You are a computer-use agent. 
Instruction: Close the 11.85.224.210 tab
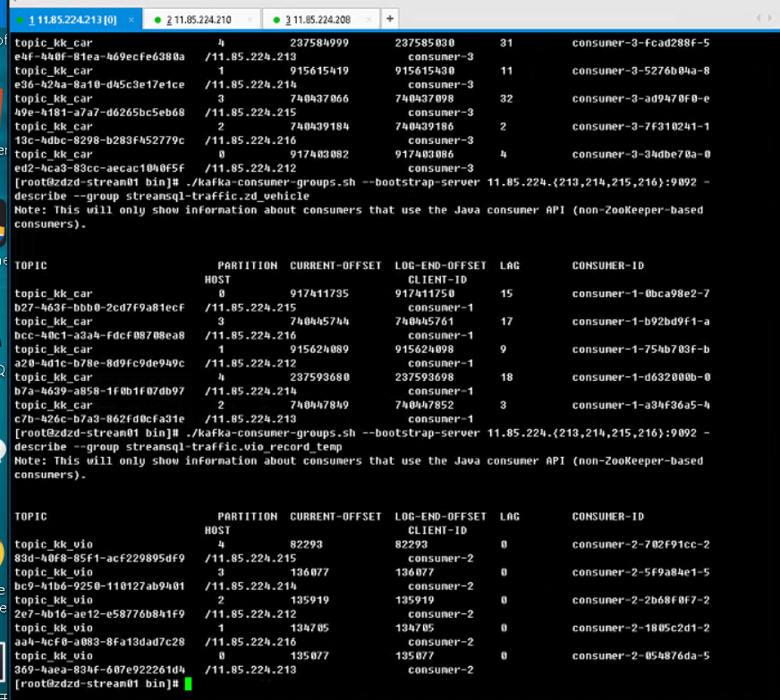point(249,19)
